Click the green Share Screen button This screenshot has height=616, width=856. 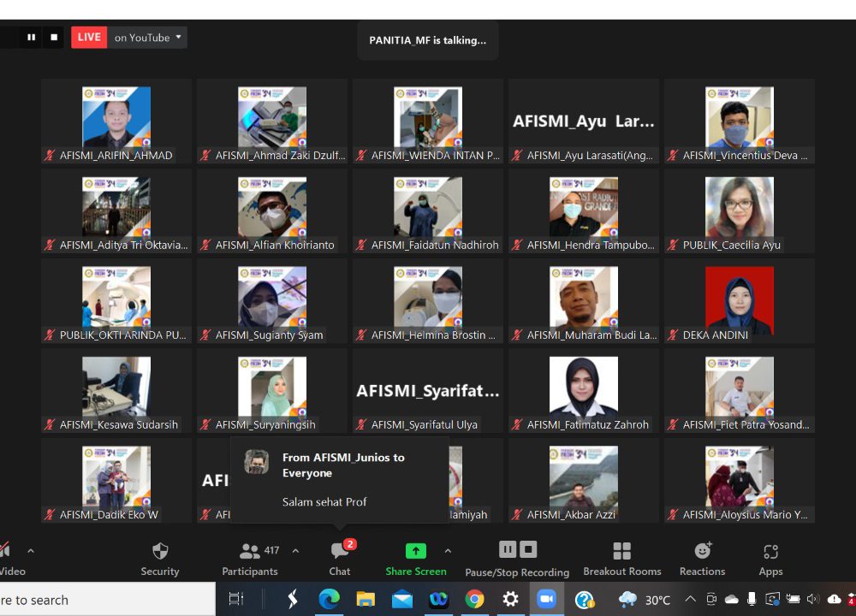coord(415,559)
